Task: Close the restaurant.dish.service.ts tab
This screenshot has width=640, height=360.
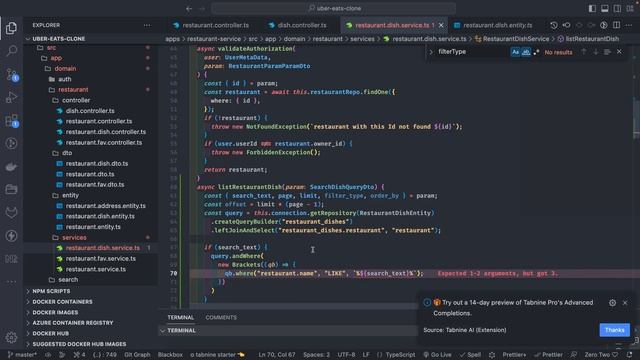Action: (441, 25)
